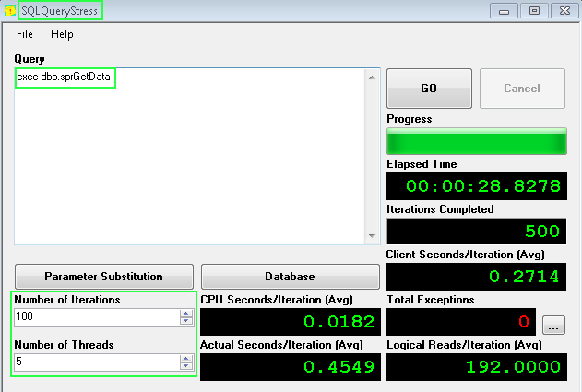Open Parameter Substitution settings
Screen dimensions: 582x392
tap(104, 277)
